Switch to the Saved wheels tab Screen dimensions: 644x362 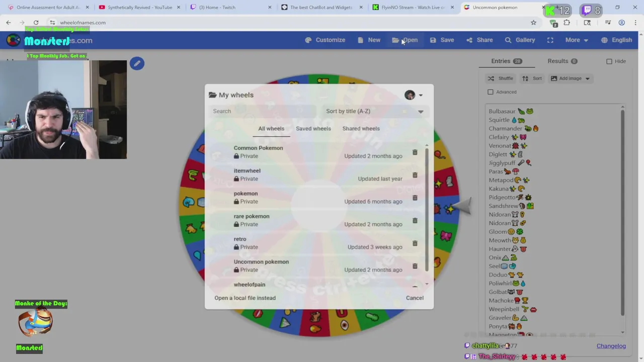click(x=313, y=129)
